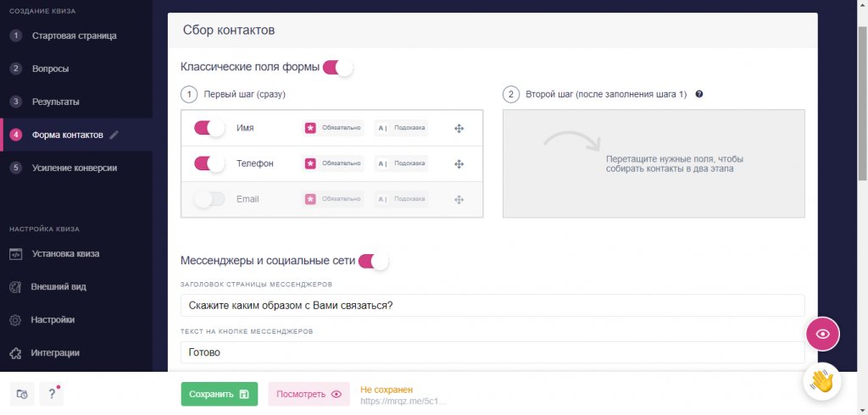Click the drag handle icon for Email row
The height and width of the screenshot is (415, 868).
tap(459, 199)
